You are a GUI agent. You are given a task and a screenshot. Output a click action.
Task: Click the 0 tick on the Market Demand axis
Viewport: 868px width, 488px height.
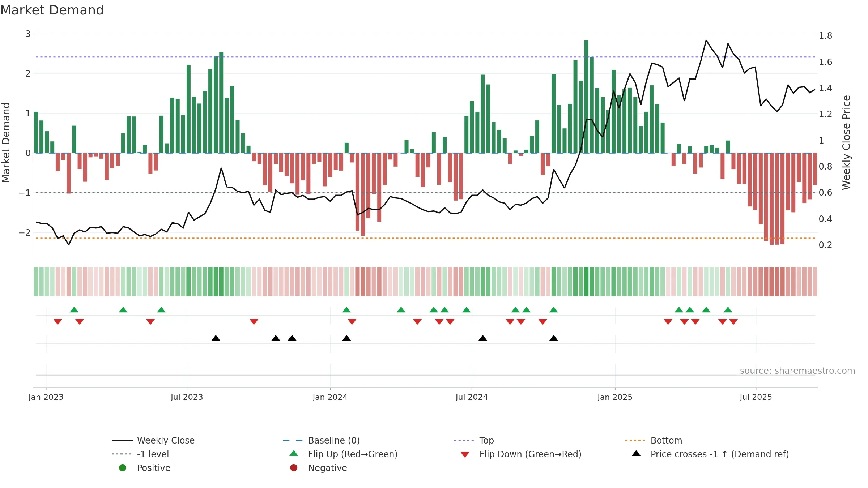(x=28, y=153)
